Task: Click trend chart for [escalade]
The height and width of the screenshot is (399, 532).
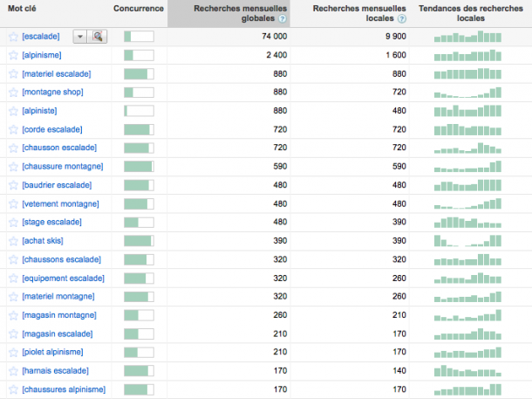Action: [x=467, y=37]
